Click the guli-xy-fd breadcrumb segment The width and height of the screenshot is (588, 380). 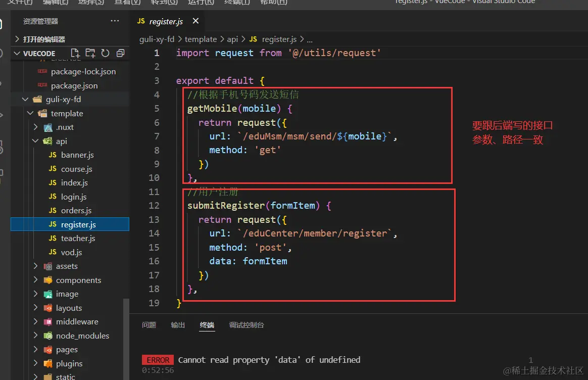(x=157, y=39)
